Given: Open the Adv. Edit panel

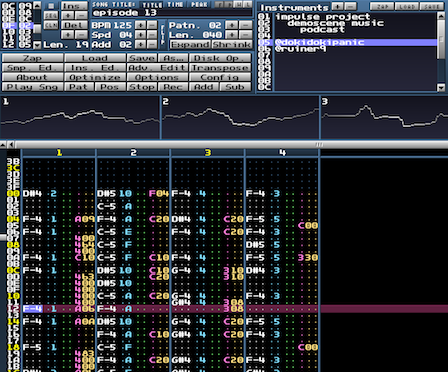Looking at the screenshot, I should pos(157,68).
